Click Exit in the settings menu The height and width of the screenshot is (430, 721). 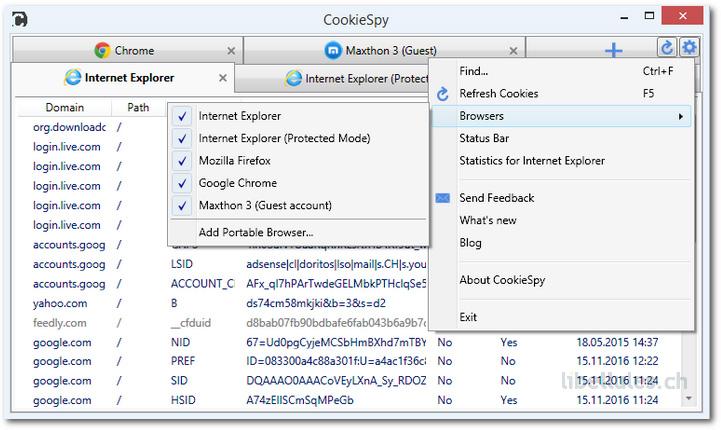tap(468, 317)
